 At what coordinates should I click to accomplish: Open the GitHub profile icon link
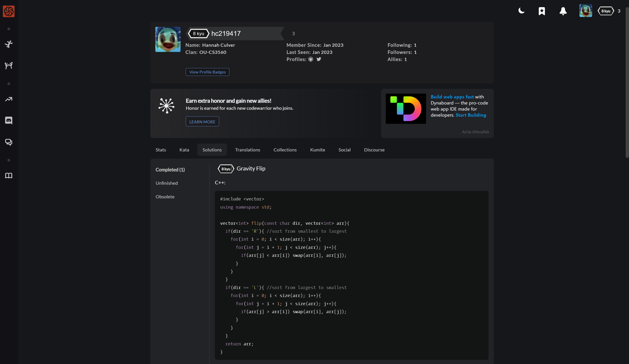pyautogui.click(x=311, y=59)
